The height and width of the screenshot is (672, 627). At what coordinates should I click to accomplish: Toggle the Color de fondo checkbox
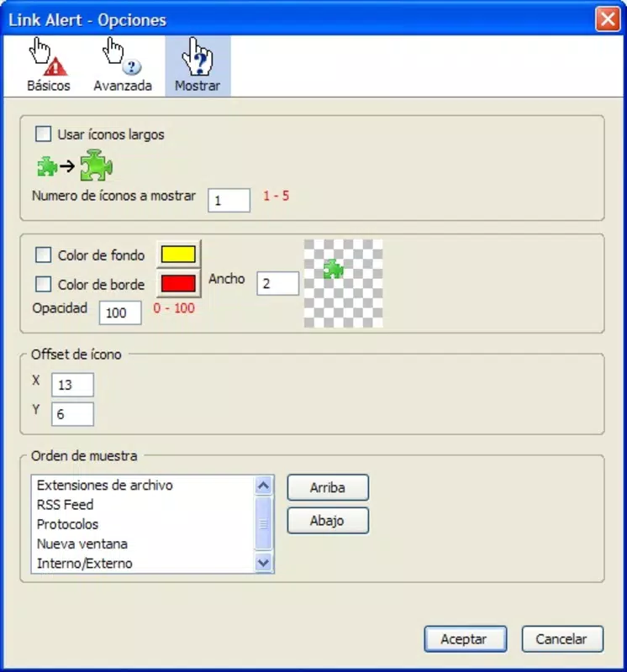[x=44, y=255]
